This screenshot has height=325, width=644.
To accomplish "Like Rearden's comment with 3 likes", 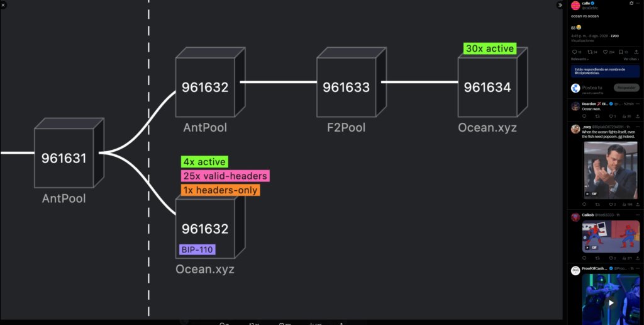I will tap(613, 117).
